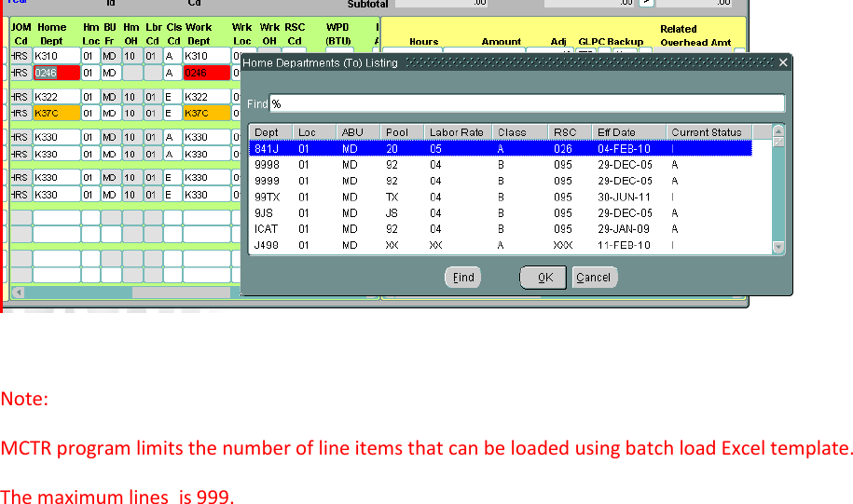This screenshot has width=853, height=504.
Task: Close the Home Departments (To) Listing dialog
Action: 783,62
